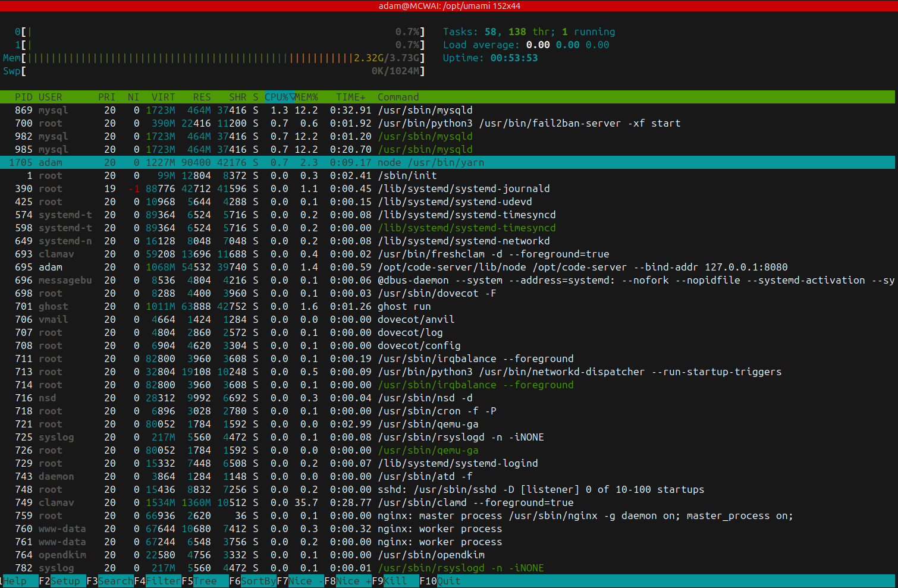Click F10 Quit in the footer
Screen dimensions: 898x588
tap(440, 581)
